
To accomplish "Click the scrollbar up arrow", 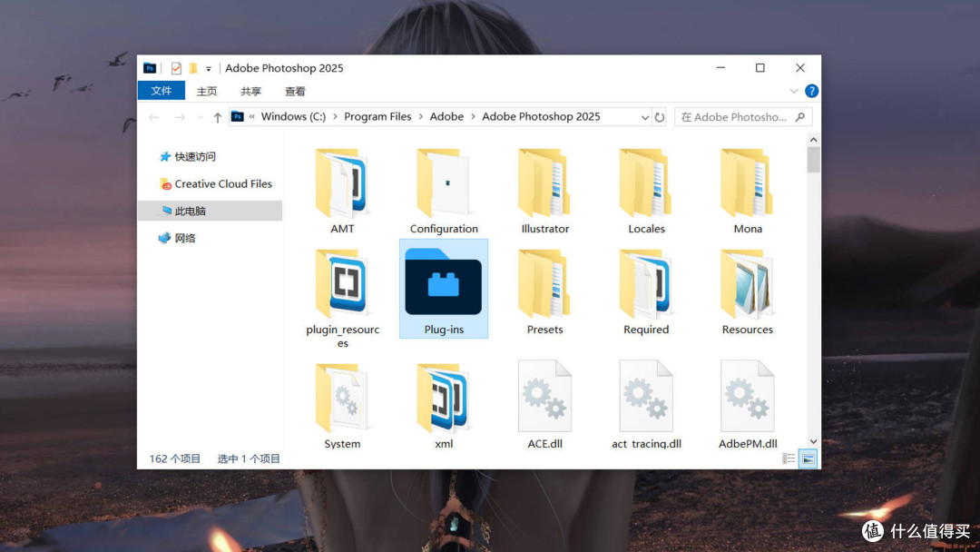I will coord(813,140).
